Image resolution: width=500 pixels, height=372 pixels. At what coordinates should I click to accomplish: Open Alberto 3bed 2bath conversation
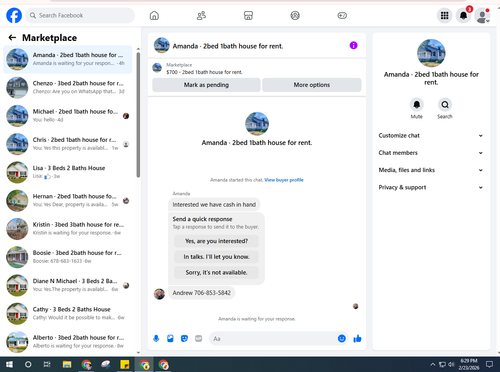(x=68, y=342)
